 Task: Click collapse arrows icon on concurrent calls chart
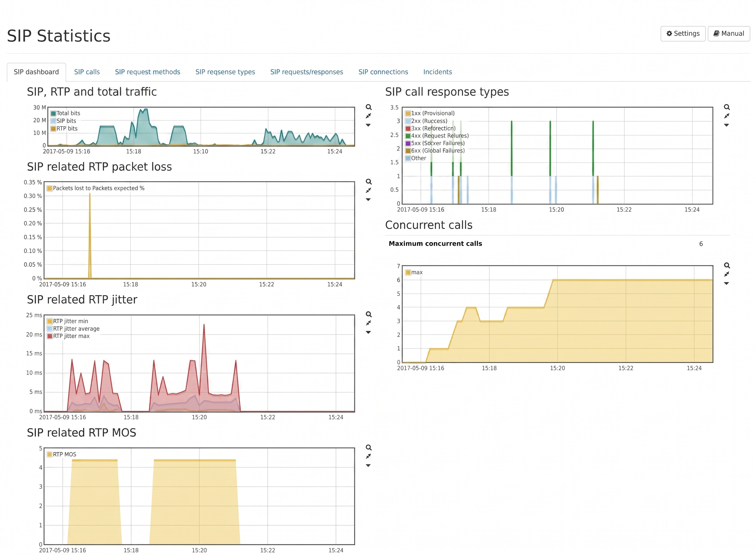tap(726, 274)
